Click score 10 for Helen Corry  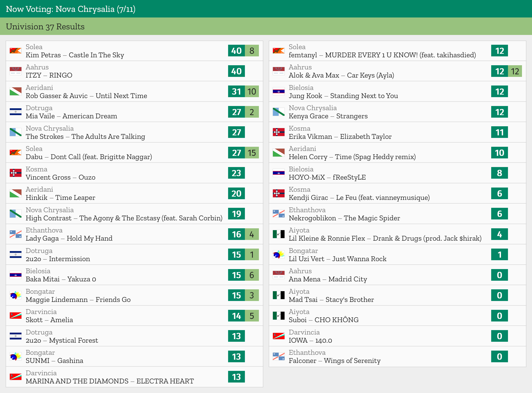(499, 153)
